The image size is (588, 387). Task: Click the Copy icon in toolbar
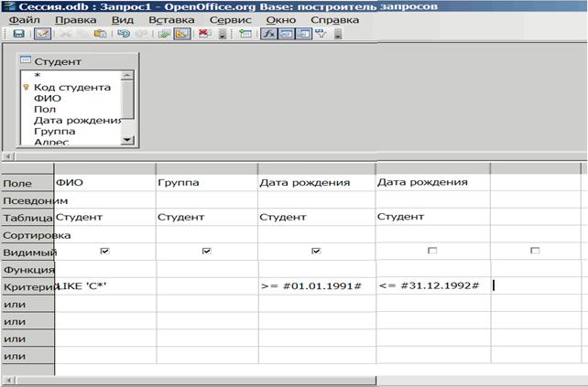(83, 34)
